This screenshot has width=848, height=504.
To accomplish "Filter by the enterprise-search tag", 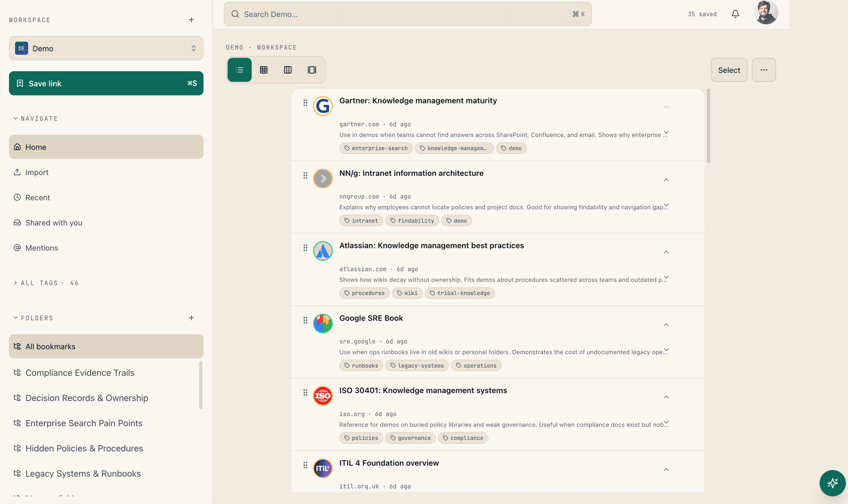I will point(376,148).
